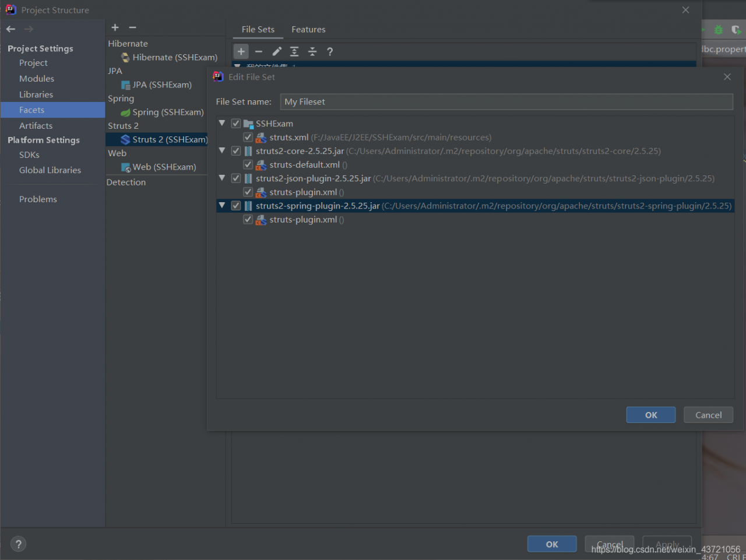Click the struts.xml file icon
Screen dimensions: 746x560
[261, 138]
